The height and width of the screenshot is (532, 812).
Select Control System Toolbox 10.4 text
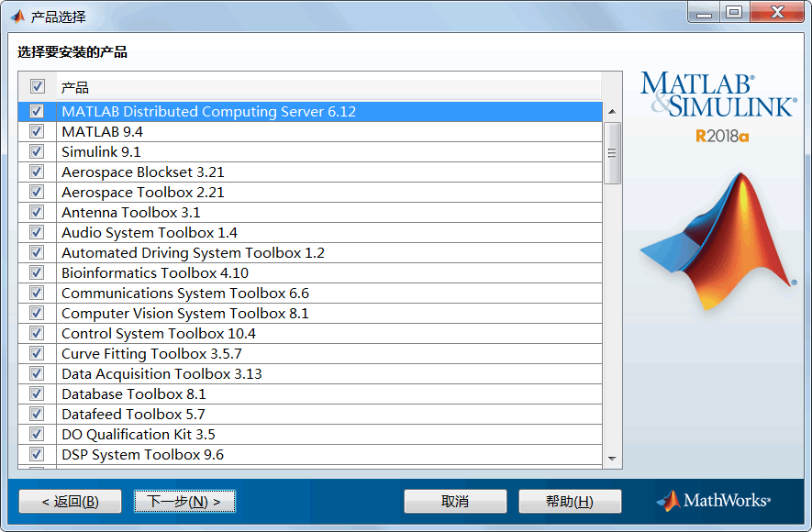click(159, 333)
